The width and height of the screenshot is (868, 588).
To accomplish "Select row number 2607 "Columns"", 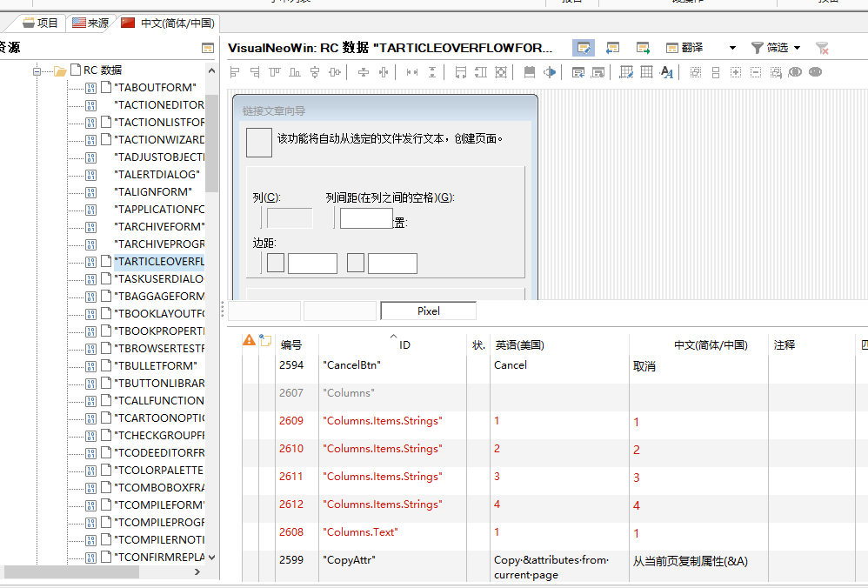I will pyautogui.click(x=291, y=393).
